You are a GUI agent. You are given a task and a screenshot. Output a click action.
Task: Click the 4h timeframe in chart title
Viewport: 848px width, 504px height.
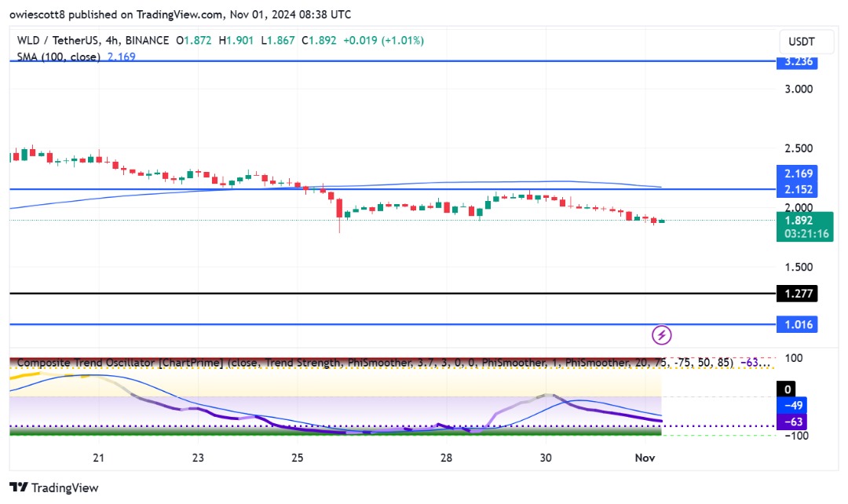click(112, 41)
